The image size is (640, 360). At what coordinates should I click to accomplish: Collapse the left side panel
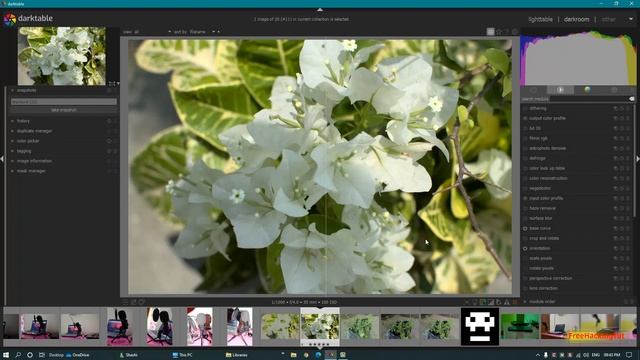[2, 159]
